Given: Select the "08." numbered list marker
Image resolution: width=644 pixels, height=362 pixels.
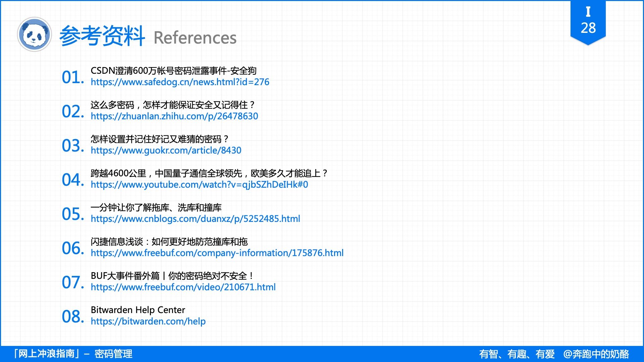Looking at the screenshot, I should [72, 316].
